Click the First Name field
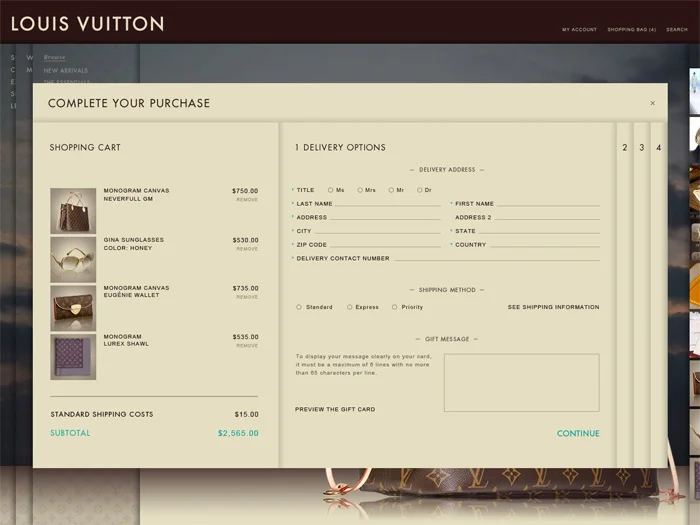 pyautogui.click(x=548, y=203)
